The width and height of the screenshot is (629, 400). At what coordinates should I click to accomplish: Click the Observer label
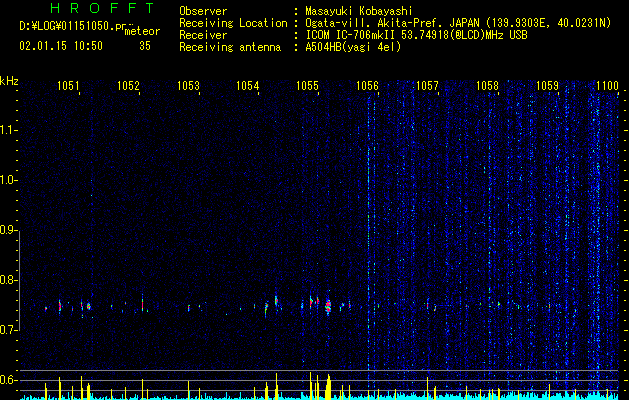click(x=203, y=11)
